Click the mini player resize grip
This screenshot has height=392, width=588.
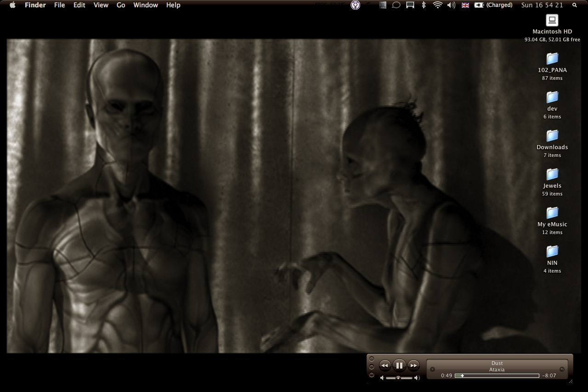571,381
